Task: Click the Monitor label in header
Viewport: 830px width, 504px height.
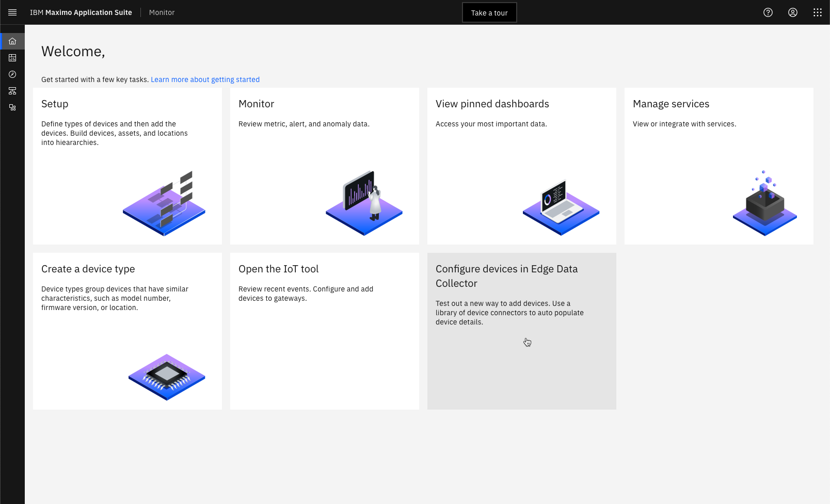Action: 162,12
